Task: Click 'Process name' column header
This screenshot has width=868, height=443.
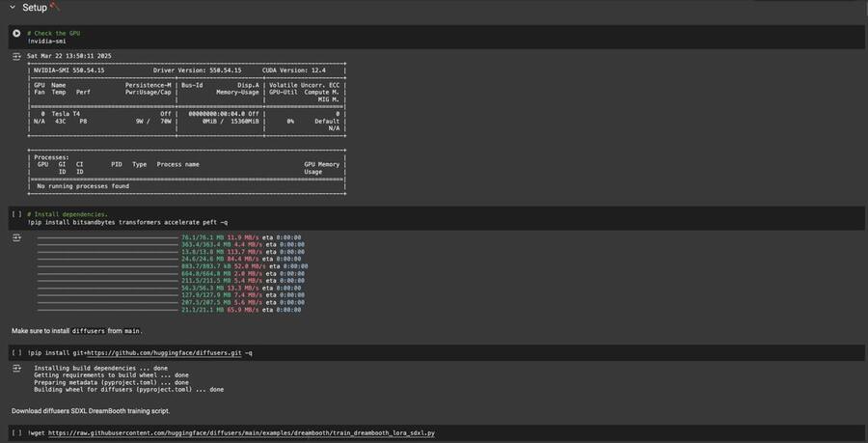Action: pos(177,164)
